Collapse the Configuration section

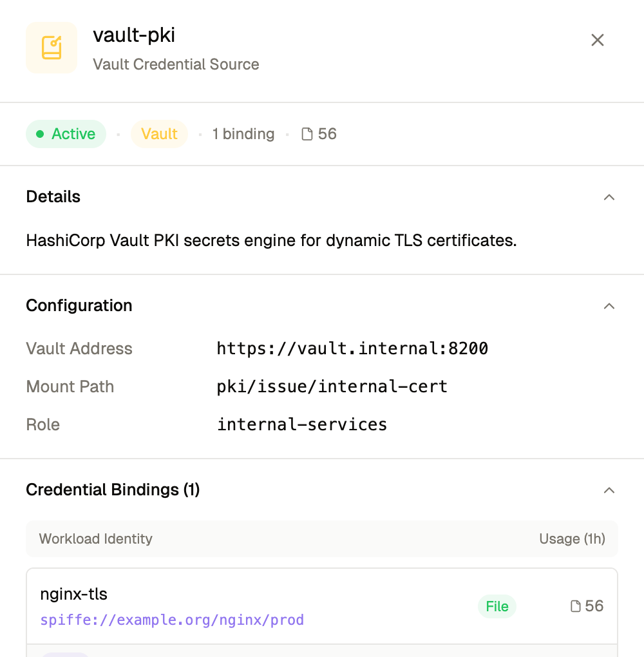tap(609, 306)
